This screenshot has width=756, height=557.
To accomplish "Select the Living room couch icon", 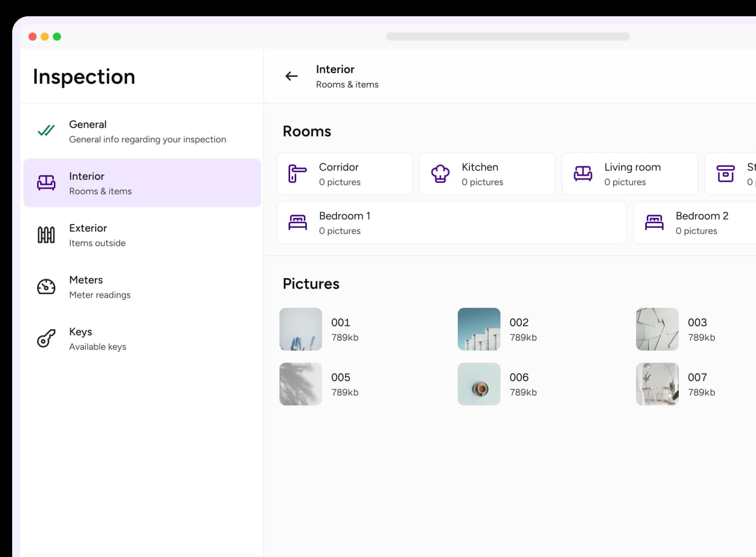I will (582, 173).
